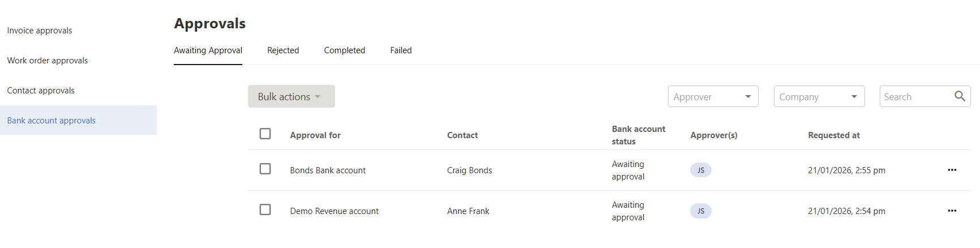This screenshot has height=248, width=980.
Task: Open more options for Demo Revenue account
Action: tap(952, 211)
